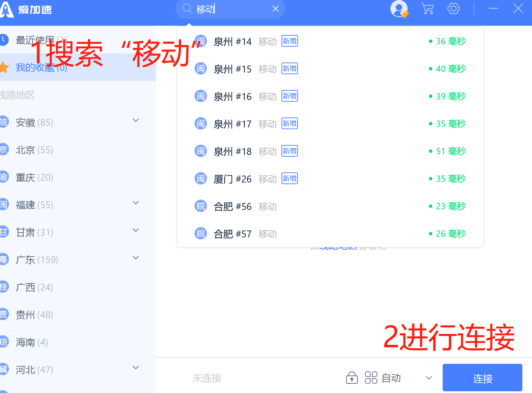
Task: Click the four-square grid icon beside 自动
Action: coord(371,378)
